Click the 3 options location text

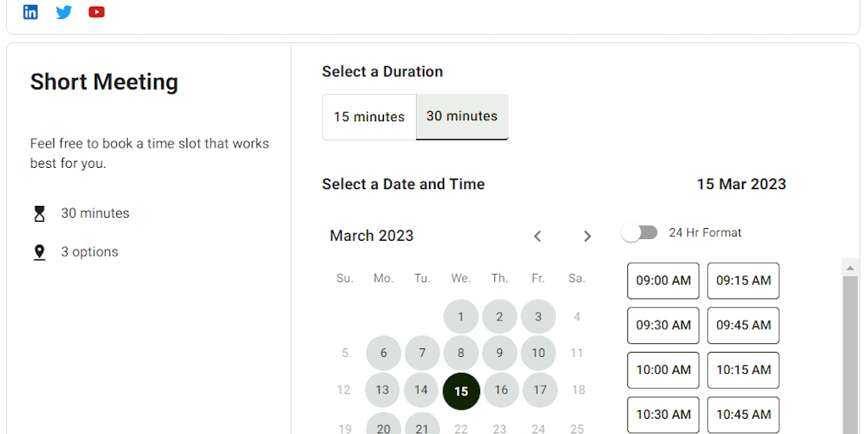(89, 252)
